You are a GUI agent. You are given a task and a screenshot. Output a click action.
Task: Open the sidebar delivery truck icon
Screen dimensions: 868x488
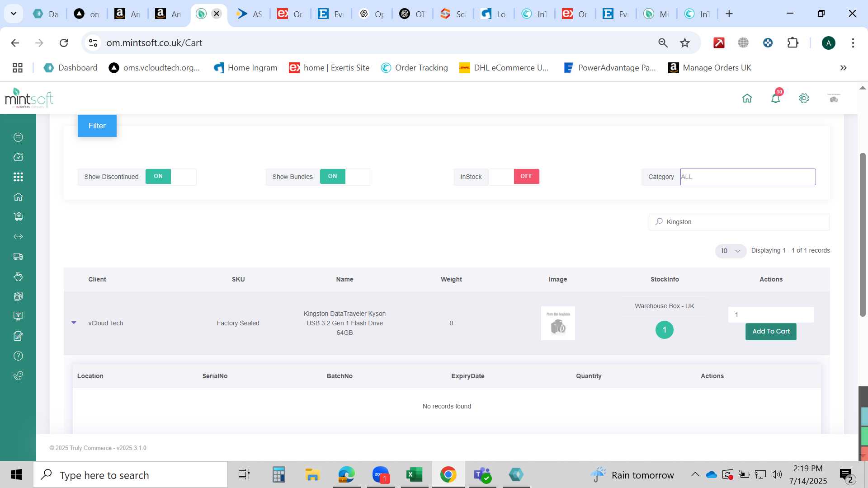[18, 257]
